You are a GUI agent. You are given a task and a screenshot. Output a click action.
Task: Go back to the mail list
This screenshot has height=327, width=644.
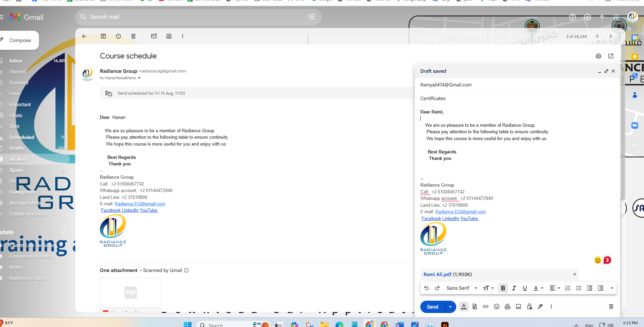pyautogui.click(x=84, y=36)
